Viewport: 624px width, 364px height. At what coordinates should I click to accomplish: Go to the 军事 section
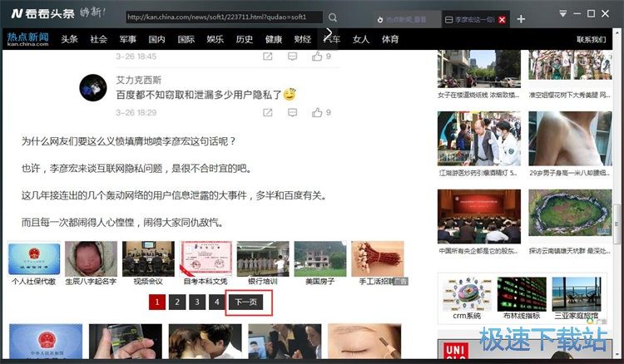coord(128,39)
